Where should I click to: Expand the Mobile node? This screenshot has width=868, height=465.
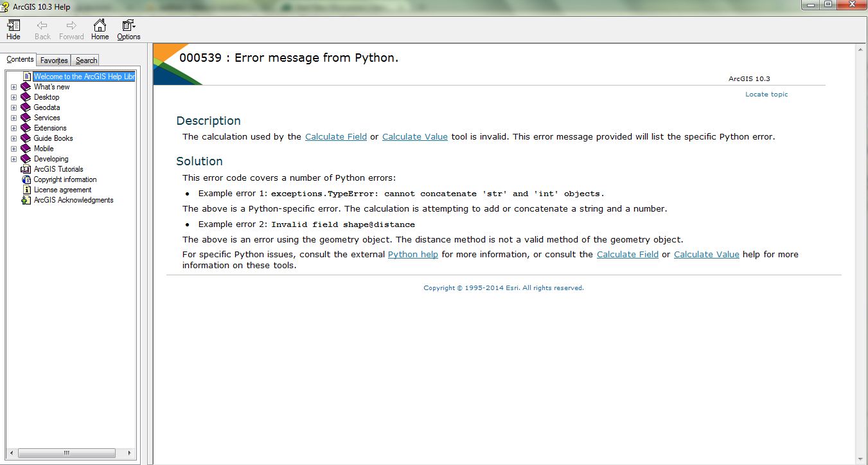click(14, 149)
